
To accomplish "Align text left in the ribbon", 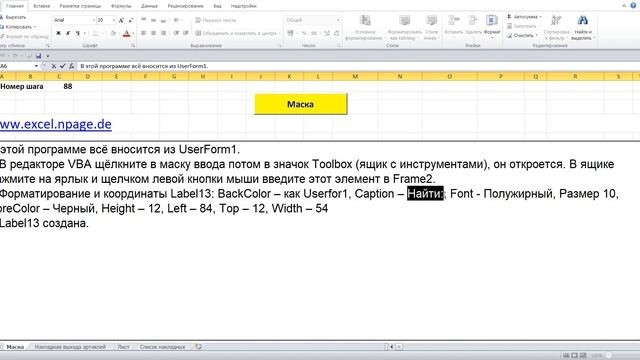I will pyautogui.click(x=144, y=33).
